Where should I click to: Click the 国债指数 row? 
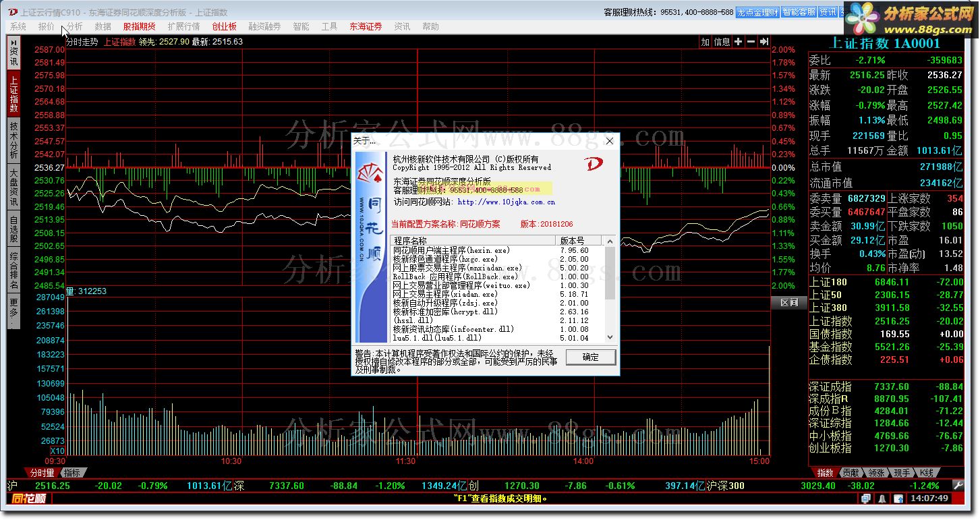(x=886, y=334)
